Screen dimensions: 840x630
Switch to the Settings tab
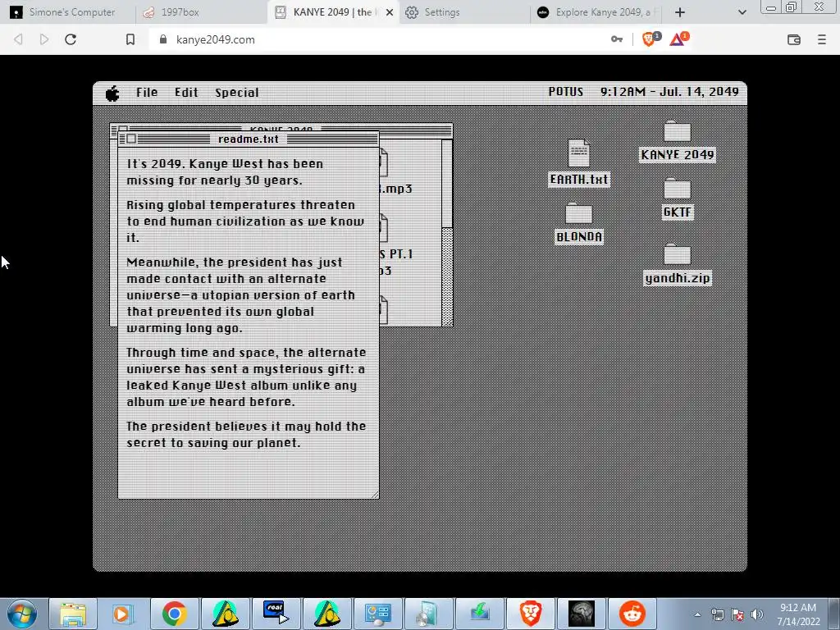pos(441,12)
